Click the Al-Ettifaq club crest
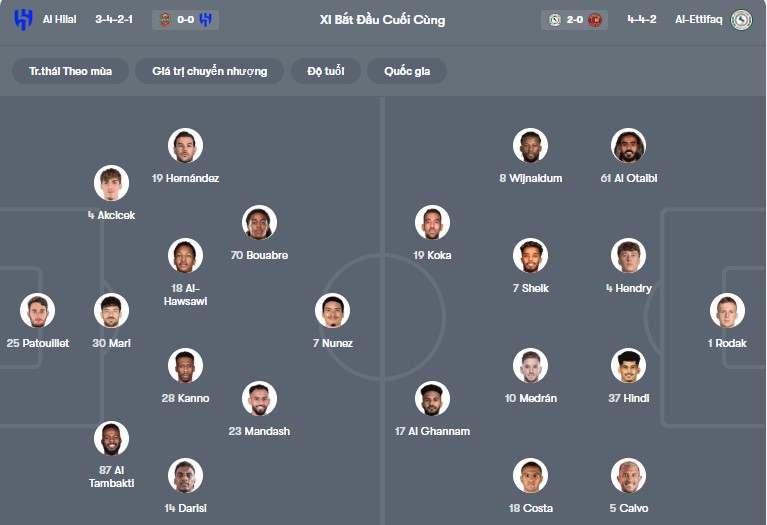Image resolution: width=767 pixels, height=525 pixels. 741,19
